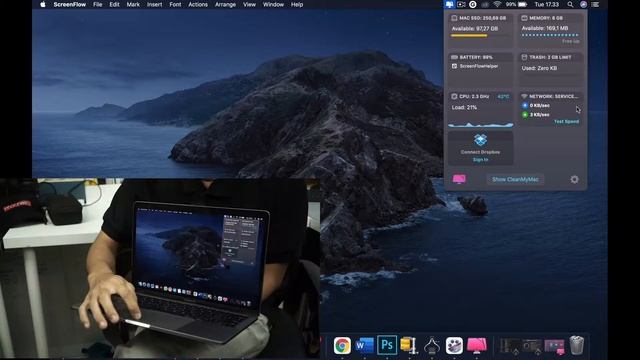Click the Available 97,27 GB storage text
The image size is (640, 360).
pyautogui.click(x=475, y=29)
